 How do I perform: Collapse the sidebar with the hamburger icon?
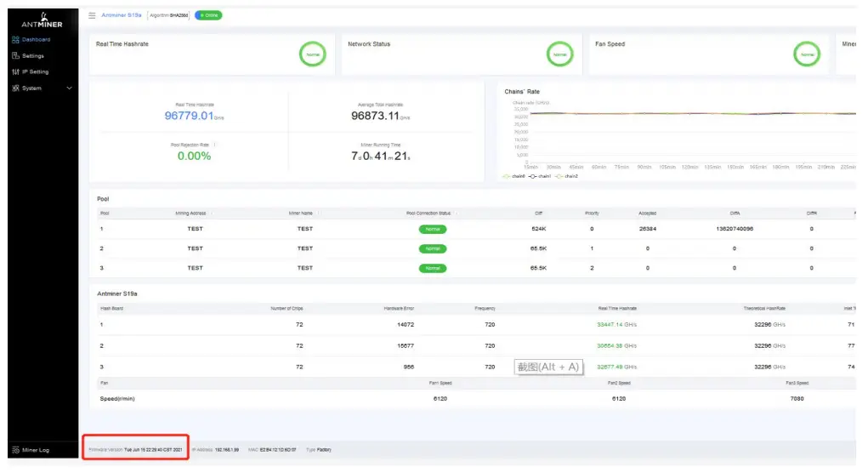[x=92, y=15]
